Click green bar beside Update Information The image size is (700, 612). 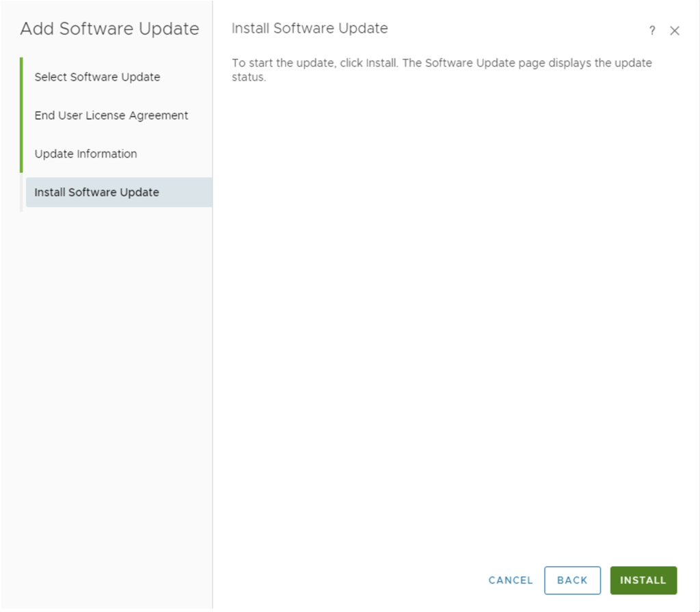(21, 154)
